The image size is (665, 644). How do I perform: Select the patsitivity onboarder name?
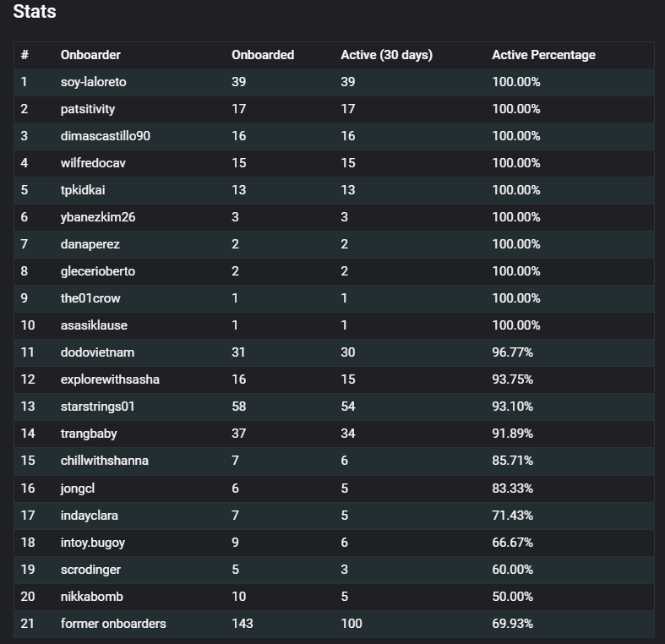click(x=88, y=109)
